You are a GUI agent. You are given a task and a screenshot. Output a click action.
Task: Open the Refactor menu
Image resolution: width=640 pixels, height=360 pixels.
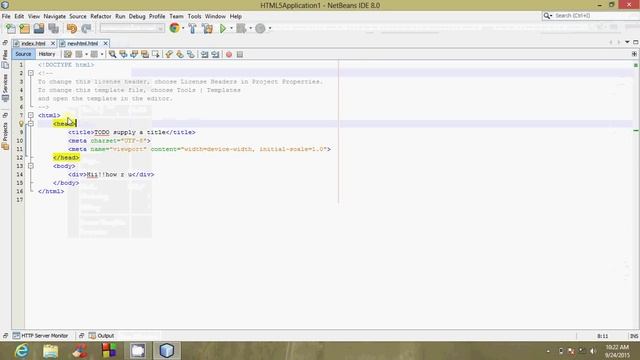(101, 16)
